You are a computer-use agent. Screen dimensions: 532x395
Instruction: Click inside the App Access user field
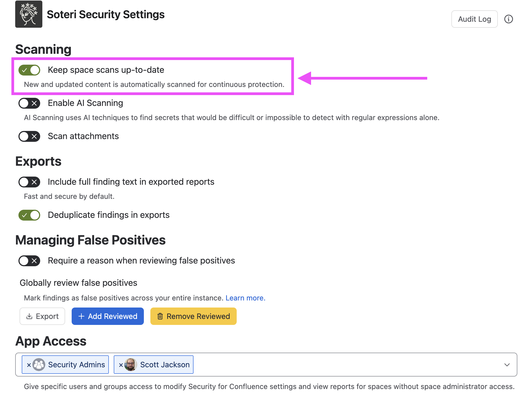point(266,365)
